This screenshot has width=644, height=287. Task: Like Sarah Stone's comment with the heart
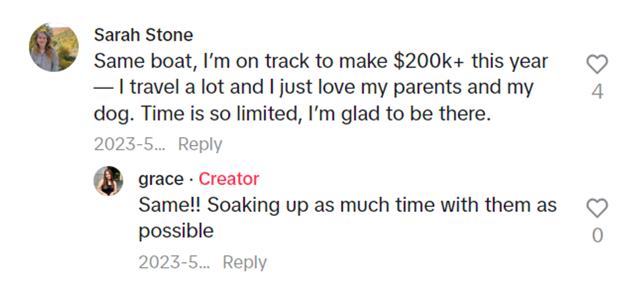pyautogui.click(x=597, y=65)
